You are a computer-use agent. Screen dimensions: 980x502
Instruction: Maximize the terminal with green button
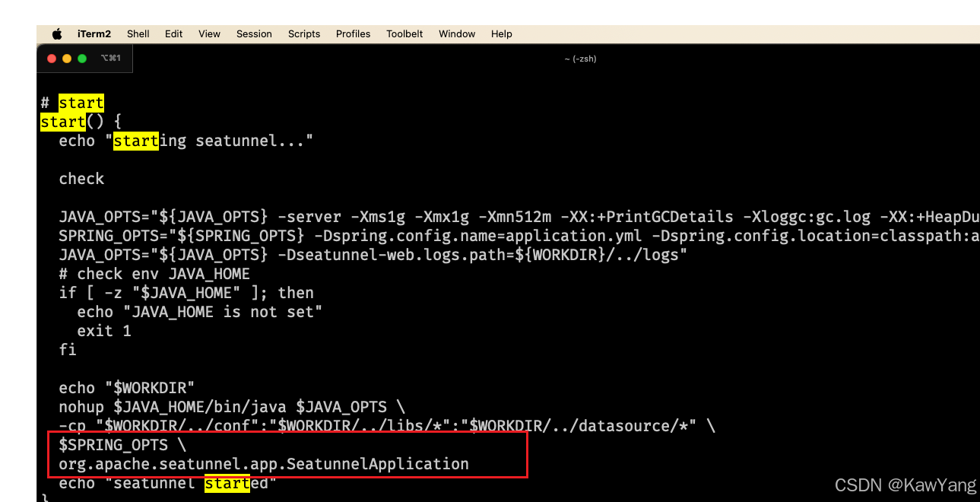point(82,59)
